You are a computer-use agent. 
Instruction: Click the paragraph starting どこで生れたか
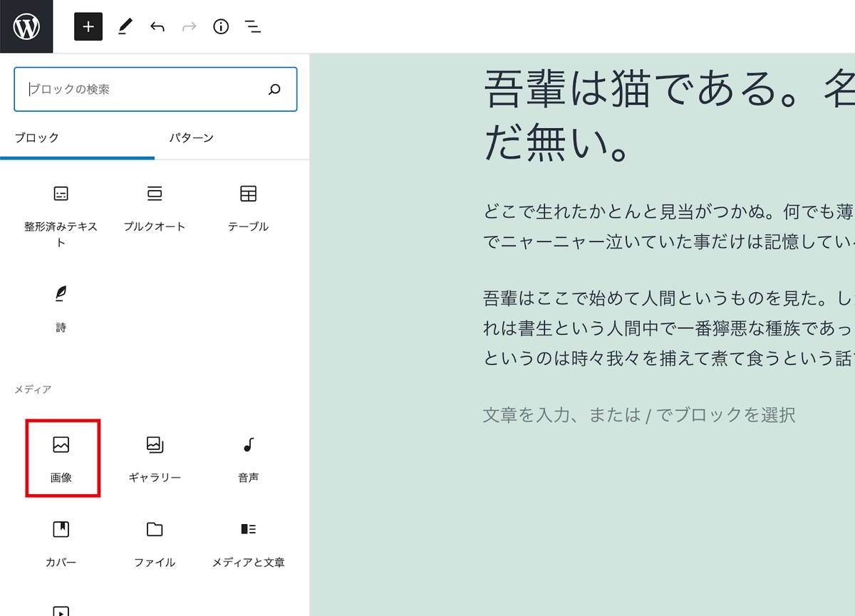669,226
